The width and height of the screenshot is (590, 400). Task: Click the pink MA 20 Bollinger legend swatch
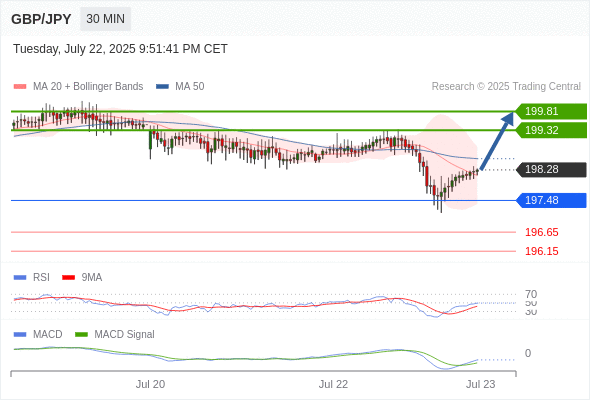click(x=20, y=87)
